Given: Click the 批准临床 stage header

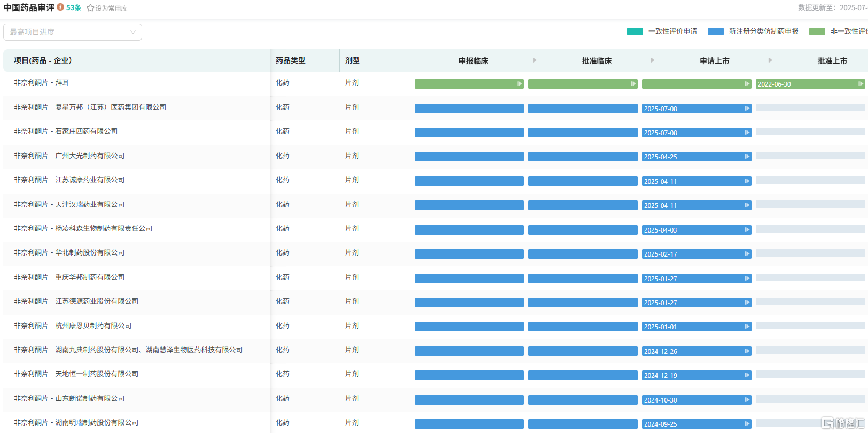Looking at the screenshot, I should (597, 61).
